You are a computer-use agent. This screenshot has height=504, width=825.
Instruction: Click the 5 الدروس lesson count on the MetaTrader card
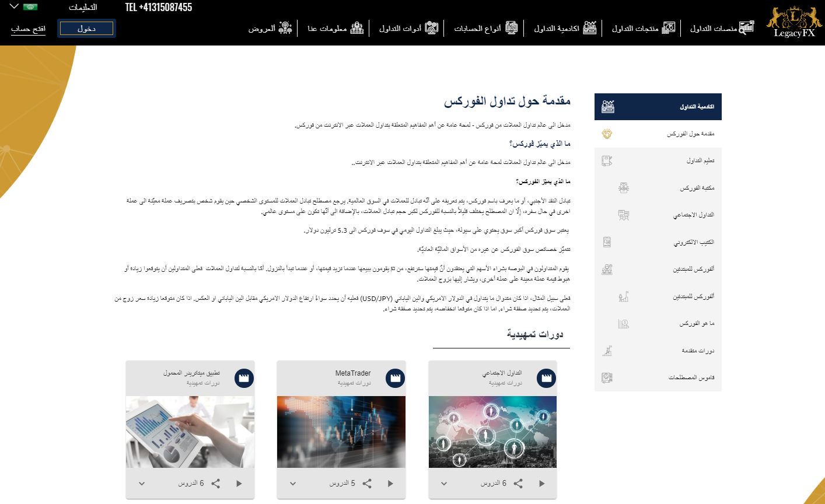[x=342, y=484]
